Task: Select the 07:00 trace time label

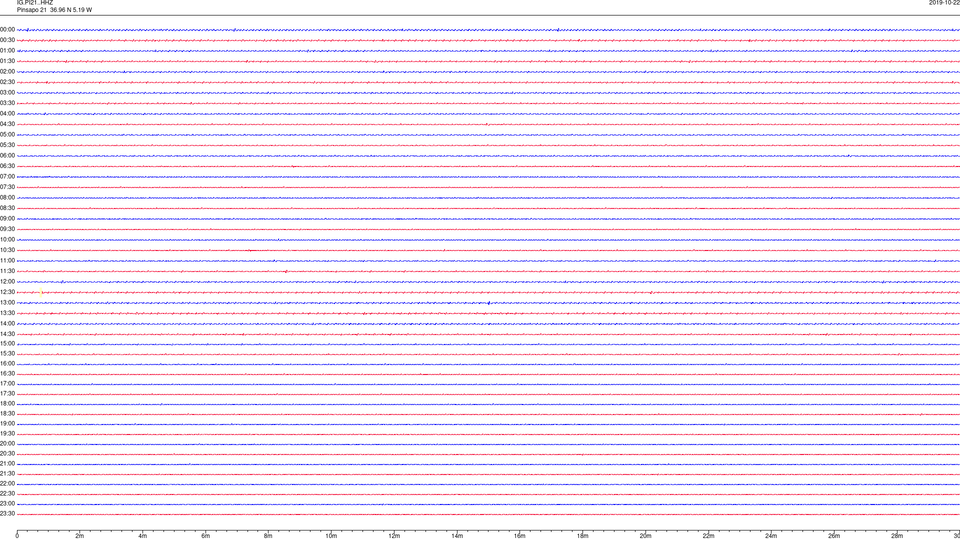Action: tap(7, 176)
